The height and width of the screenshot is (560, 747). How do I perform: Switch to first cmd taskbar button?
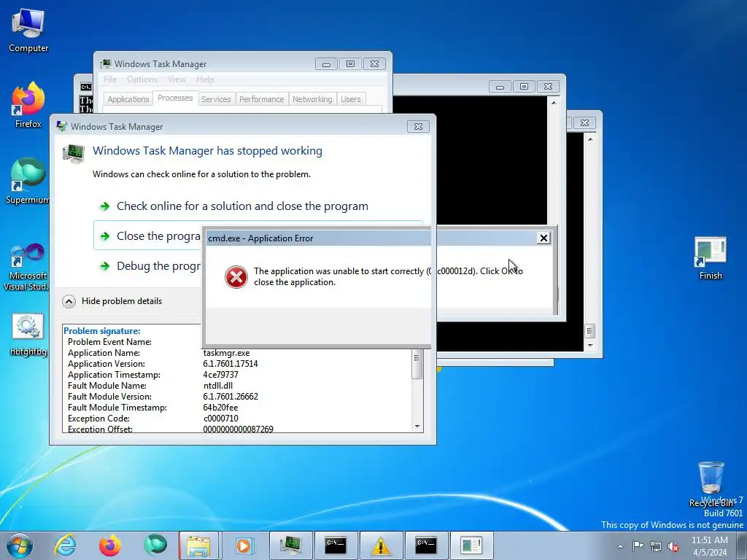336,545
